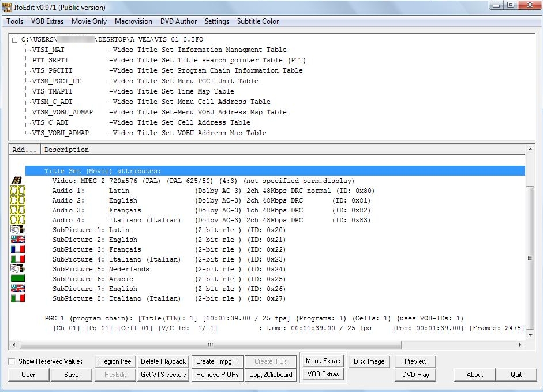Select the 'Video: MPEG-2 720x576' row text

203,181
